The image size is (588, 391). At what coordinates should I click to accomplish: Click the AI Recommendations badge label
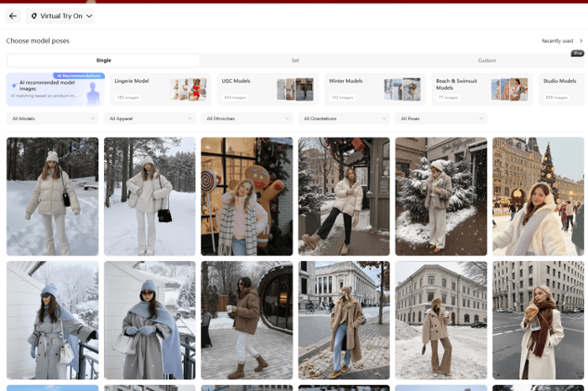coord(79,76)
